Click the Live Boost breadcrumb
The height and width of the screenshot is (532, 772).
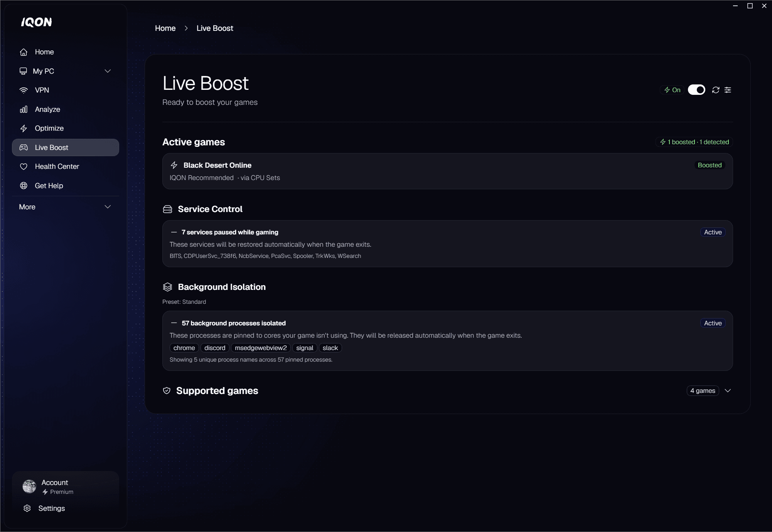(x=215, y=28)
